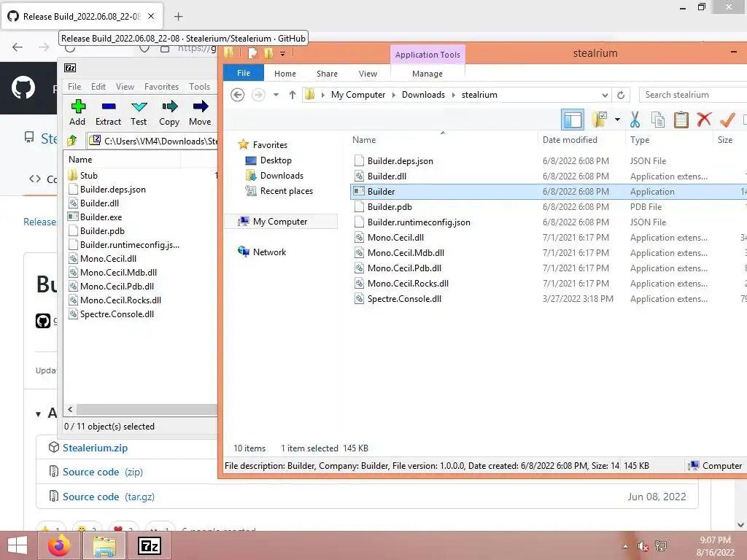
Task: Go up one folder in 7-Zip
Action: tap(72, 141)
